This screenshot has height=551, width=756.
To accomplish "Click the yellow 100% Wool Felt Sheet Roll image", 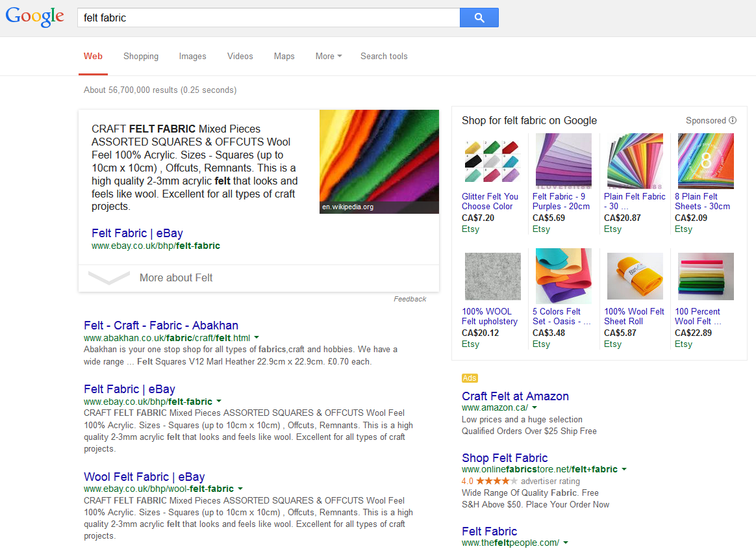I will pos(635,276).
